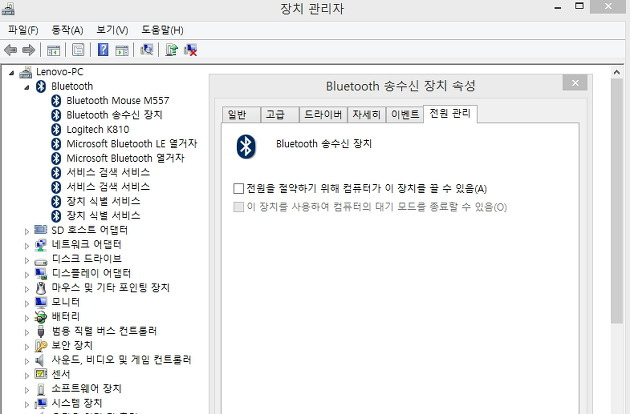Open the 도움말(H) menu
This screenshot has width=630, height=414.
point(162,30)
